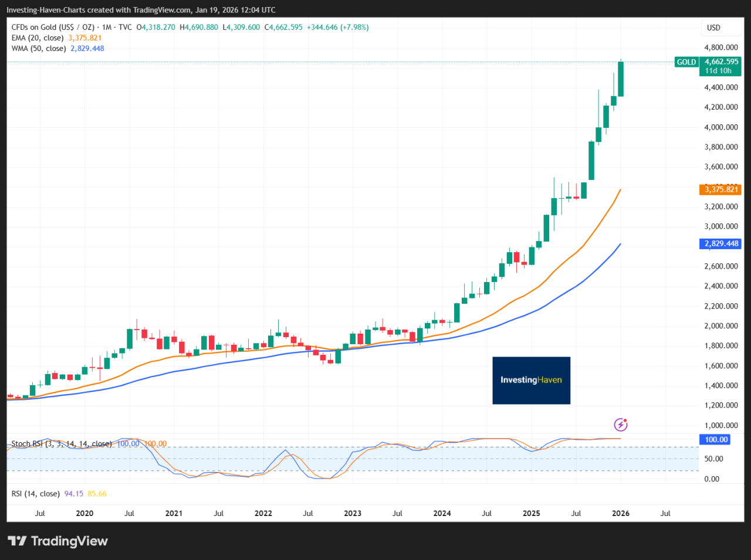Click the 2026 label on time axis
Viewport: 751px width, 560px height.
[x=621, y=514]
